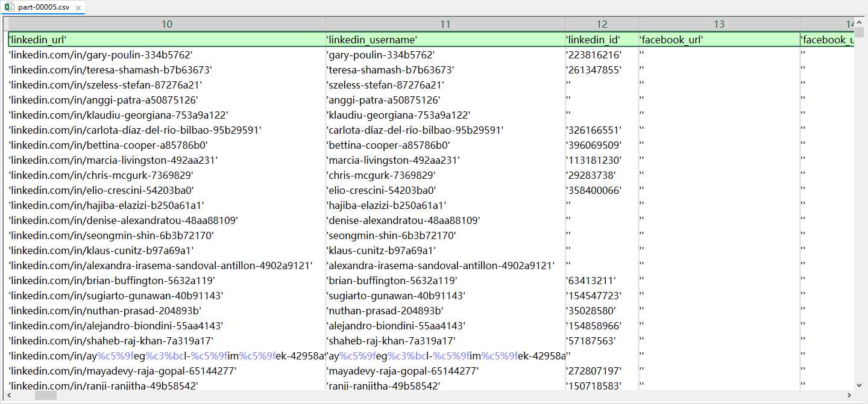Screen dimensions: 868x404
Task: Click the bettina-cooper-a85786b0 linkedin URL cell
Action: point(167,145)
